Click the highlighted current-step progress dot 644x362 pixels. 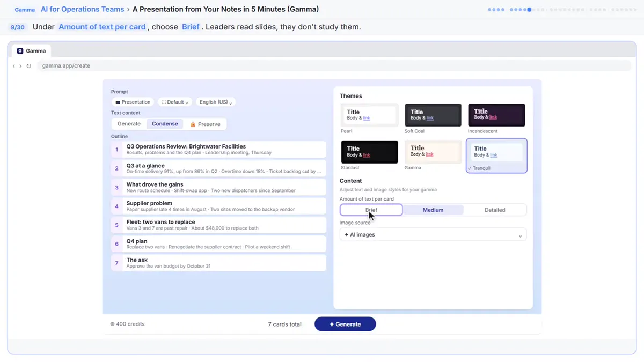click(x=529, y=10)
